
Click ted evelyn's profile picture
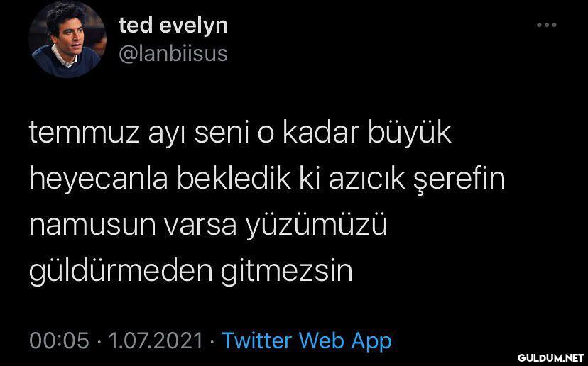pyautogui.click(x=67, y=39)
